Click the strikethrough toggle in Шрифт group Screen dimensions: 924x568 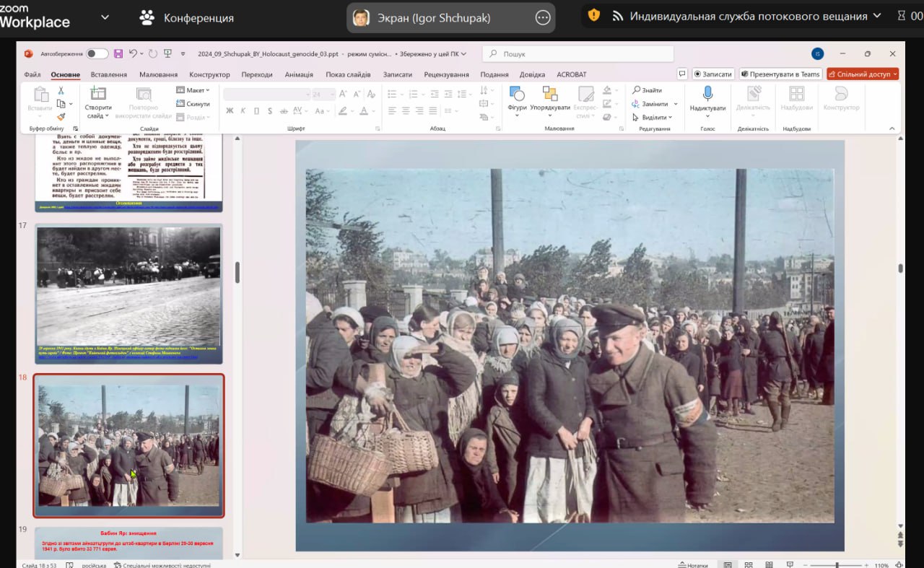point(284,110)
